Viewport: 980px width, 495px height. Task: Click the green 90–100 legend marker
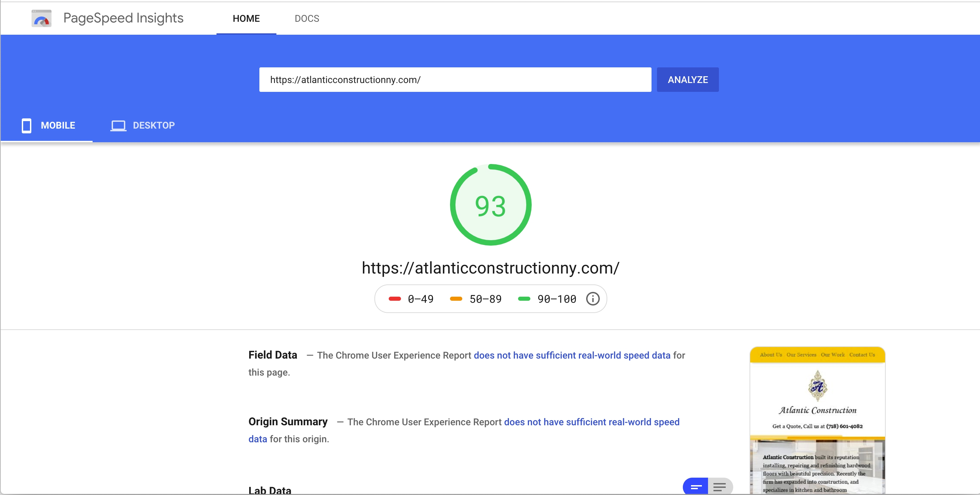[x=524, y=299]
